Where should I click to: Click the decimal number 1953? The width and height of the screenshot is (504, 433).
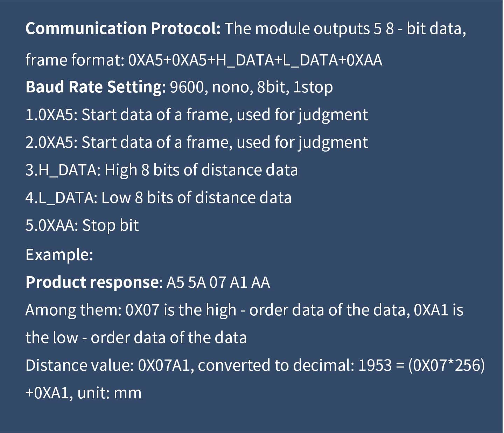click(375, 365)
